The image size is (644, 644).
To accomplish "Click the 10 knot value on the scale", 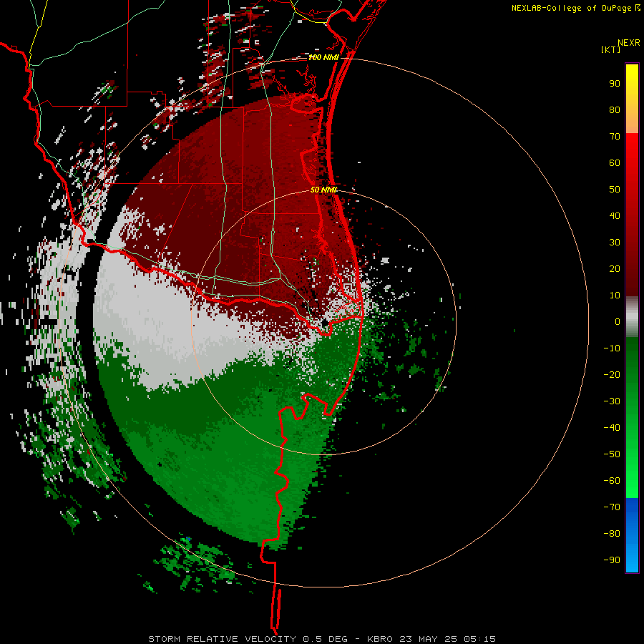I will (615, 296).
